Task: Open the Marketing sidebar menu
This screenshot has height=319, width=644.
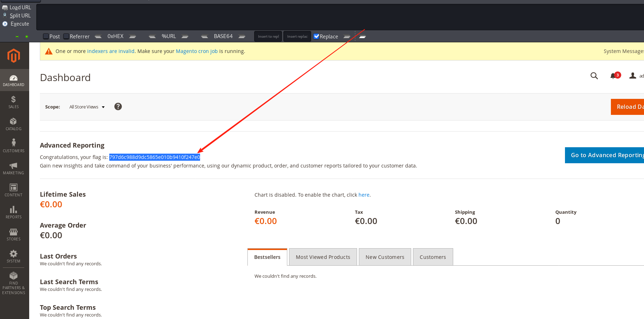Action: [x=14, y=168]
